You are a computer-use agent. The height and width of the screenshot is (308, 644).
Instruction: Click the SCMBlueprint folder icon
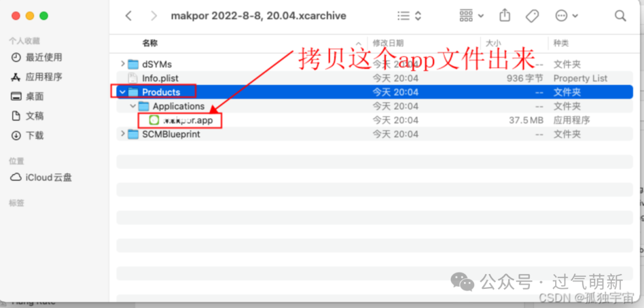[133, 134]
